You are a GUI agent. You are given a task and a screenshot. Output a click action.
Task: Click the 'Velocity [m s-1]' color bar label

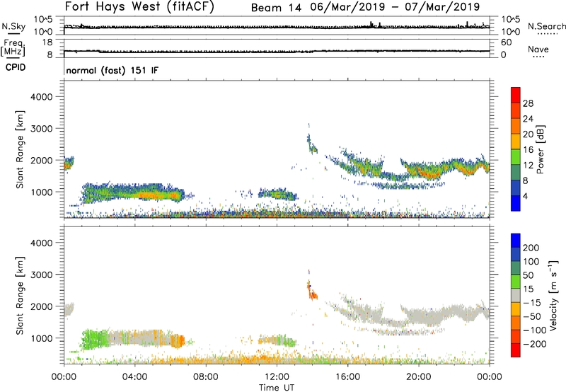coord(553,296)
